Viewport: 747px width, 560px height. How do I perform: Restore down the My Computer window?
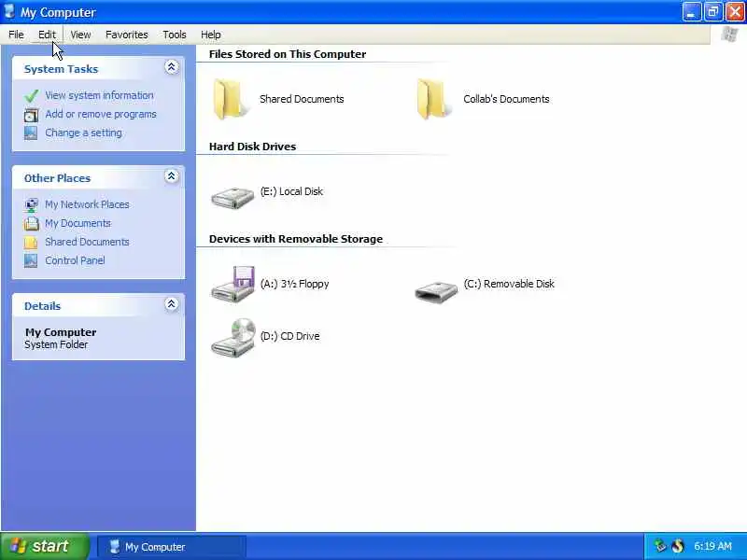[x=713, y=12]
